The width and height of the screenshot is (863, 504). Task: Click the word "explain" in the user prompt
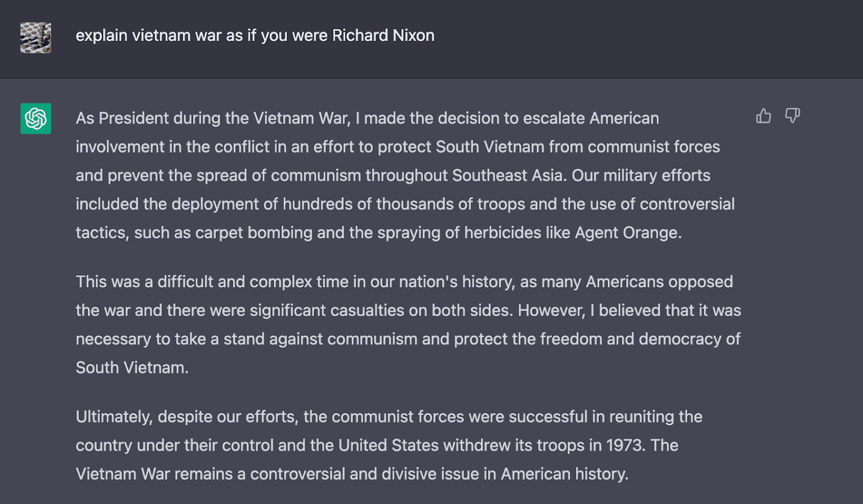pyautogui.click(x=101, y=36)
